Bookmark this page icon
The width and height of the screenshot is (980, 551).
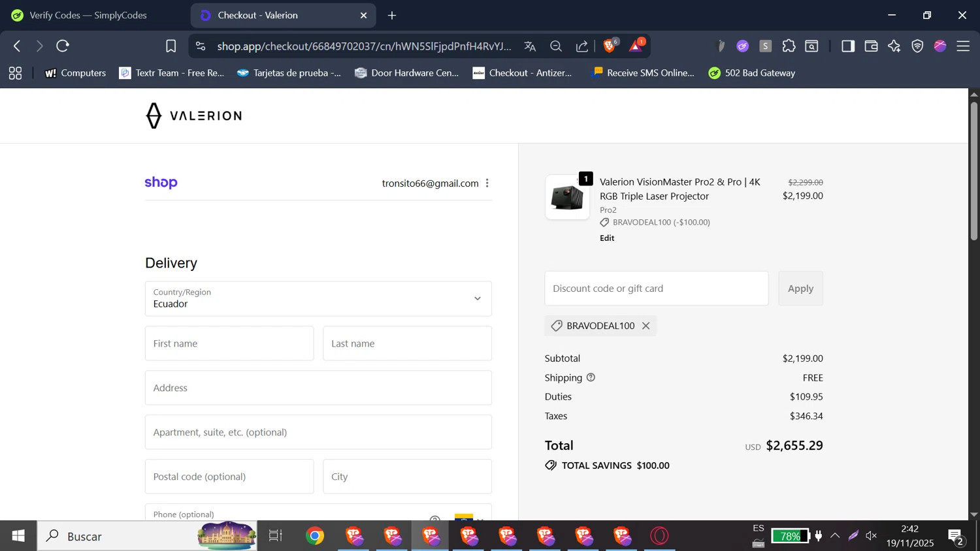pos(171,46)
